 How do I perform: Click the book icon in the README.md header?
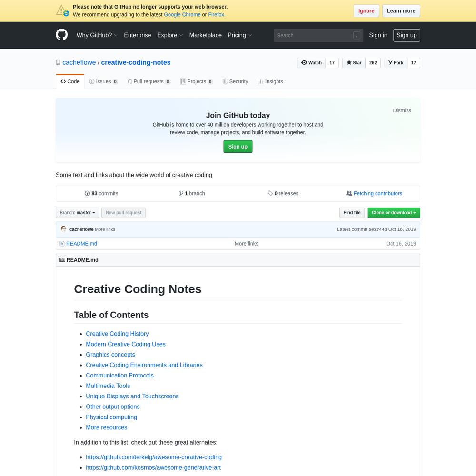(x=62, y=260)
